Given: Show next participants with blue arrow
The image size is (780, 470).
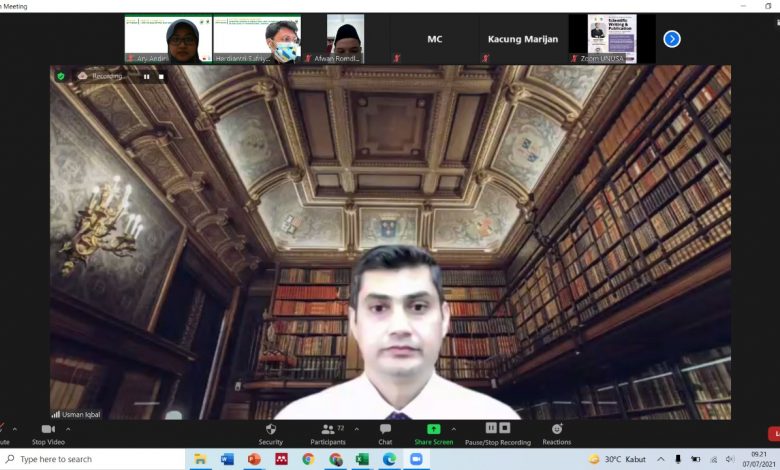Looking at the screenshot, I should click(672, 39).
